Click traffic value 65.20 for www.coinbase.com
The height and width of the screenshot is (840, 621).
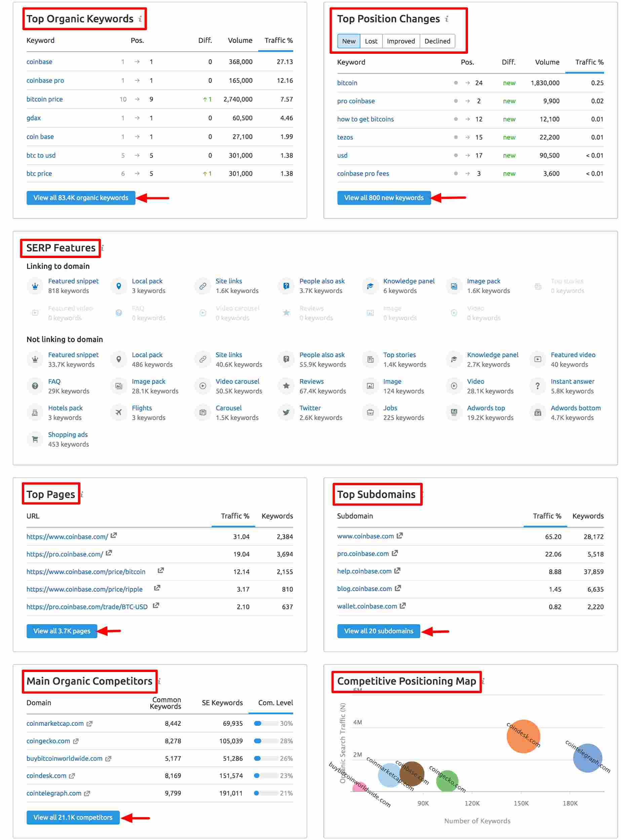coord(553,537)
